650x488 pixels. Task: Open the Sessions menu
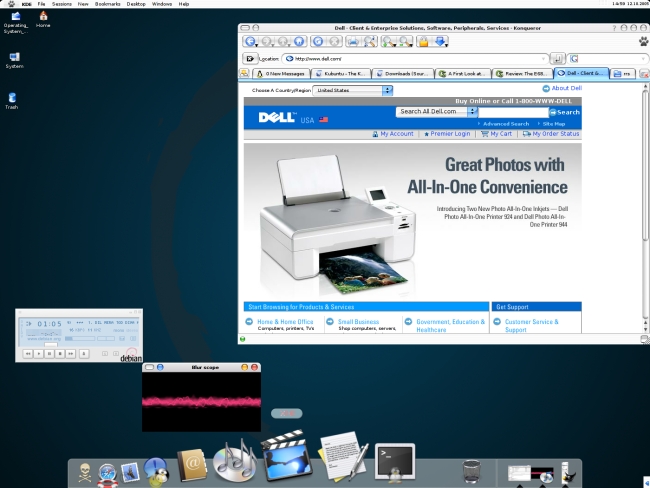[x=61, y=4]
